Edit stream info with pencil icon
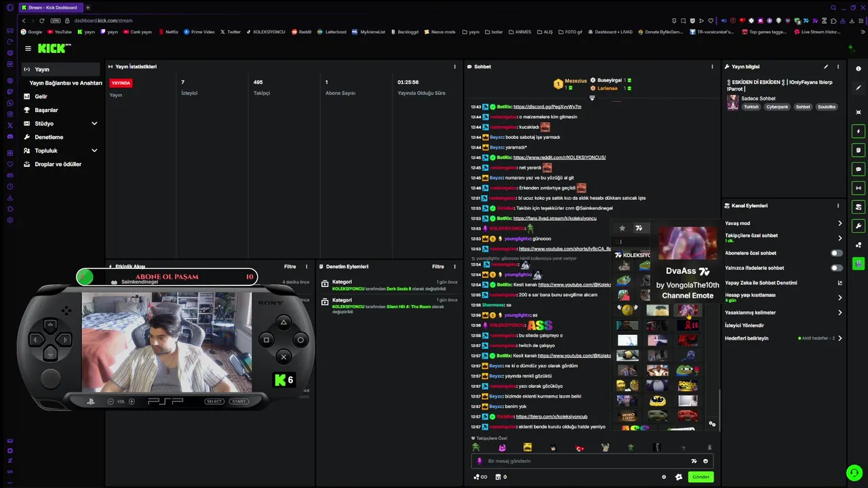Viewport: 868px width, 488px height. point(825,66)
